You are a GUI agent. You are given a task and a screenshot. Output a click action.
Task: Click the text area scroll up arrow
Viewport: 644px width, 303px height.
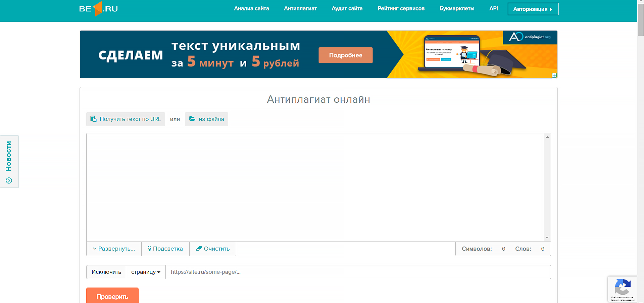tap(547, 137)
